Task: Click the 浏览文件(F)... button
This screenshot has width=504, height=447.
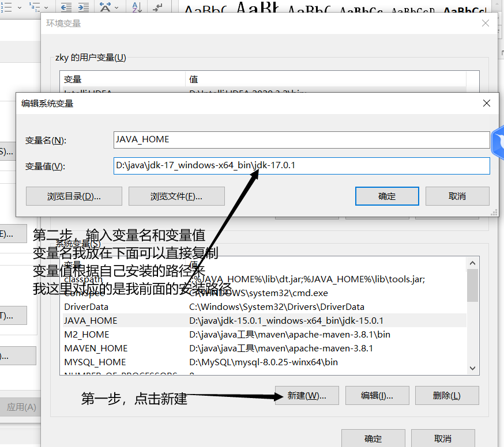Action: coord(176,196)
